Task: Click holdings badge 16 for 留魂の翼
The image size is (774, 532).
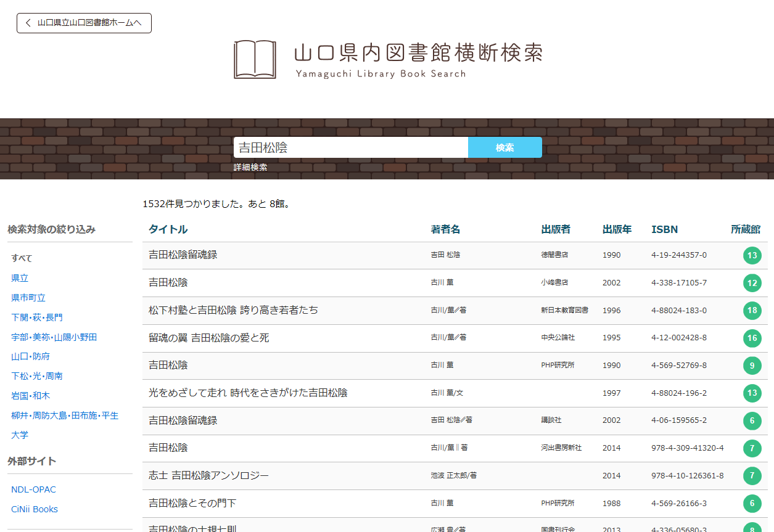Action: tap(752, 338)
